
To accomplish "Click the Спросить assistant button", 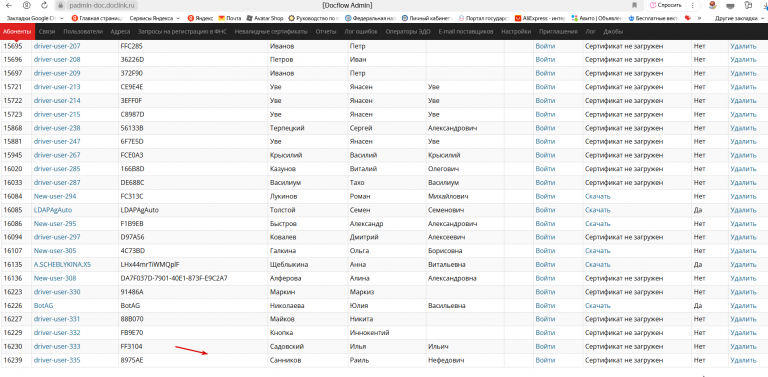I will click(665, 5).
